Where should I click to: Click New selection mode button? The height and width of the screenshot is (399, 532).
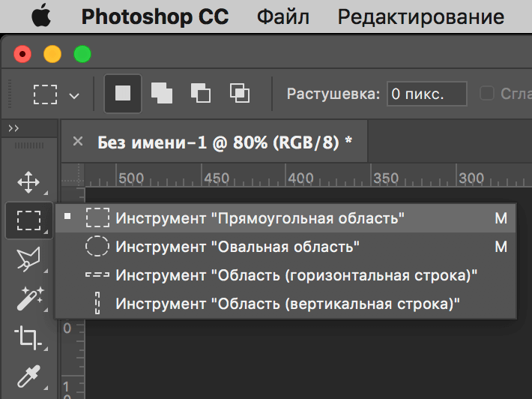point(123,94)
